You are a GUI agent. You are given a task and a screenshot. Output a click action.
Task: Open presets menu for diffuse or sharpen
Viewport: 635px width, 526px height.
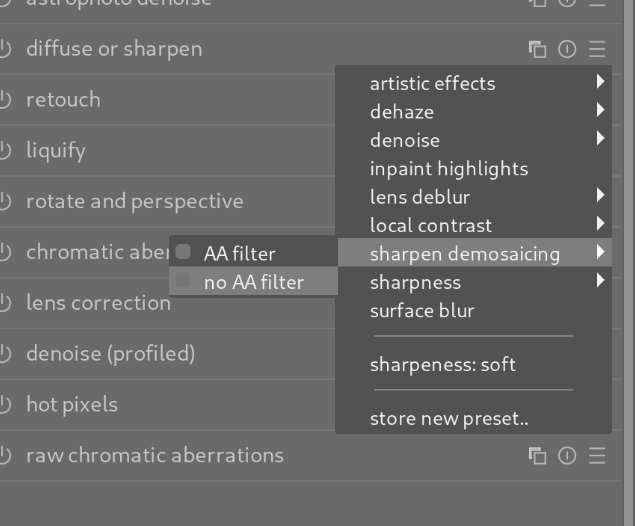597,49
